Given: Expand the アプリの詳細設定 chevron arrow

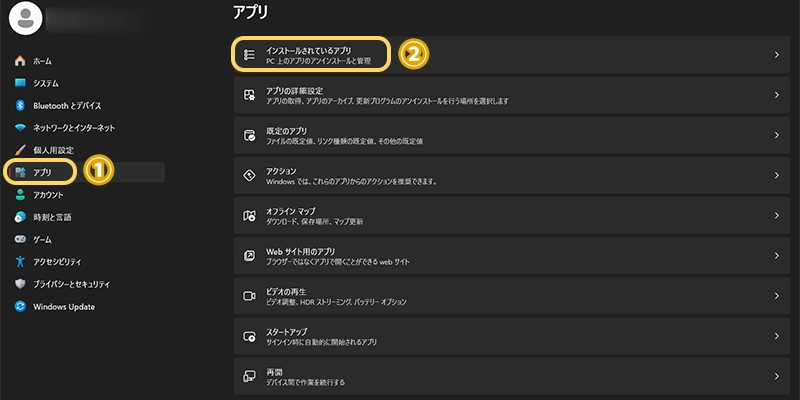Looking at the screenshot, I should click(x=776, y=95).
